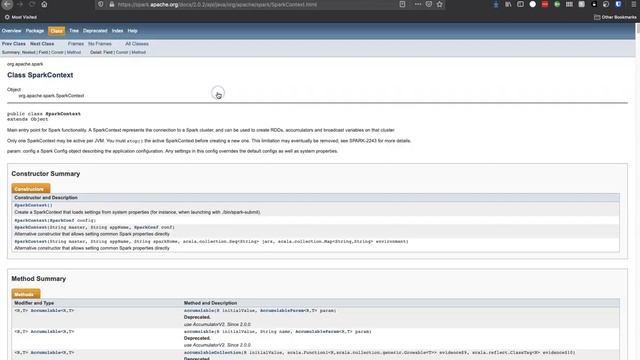Click the tracking protection shield icon

coord(101,4)
